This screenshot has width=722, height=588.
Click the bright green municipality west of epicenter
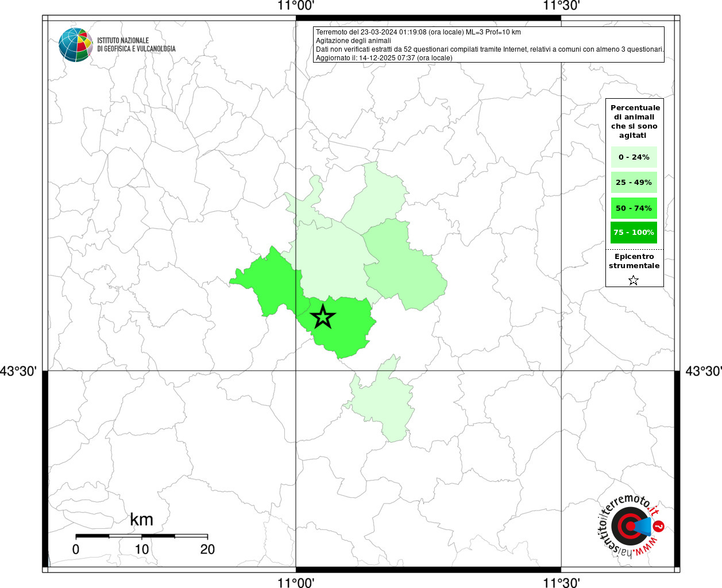tap(270, 283)
